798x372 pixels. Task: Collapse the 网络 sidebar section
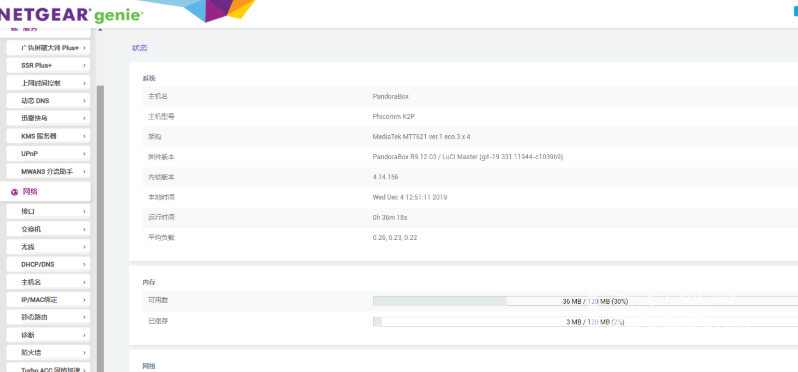point(45,192)
